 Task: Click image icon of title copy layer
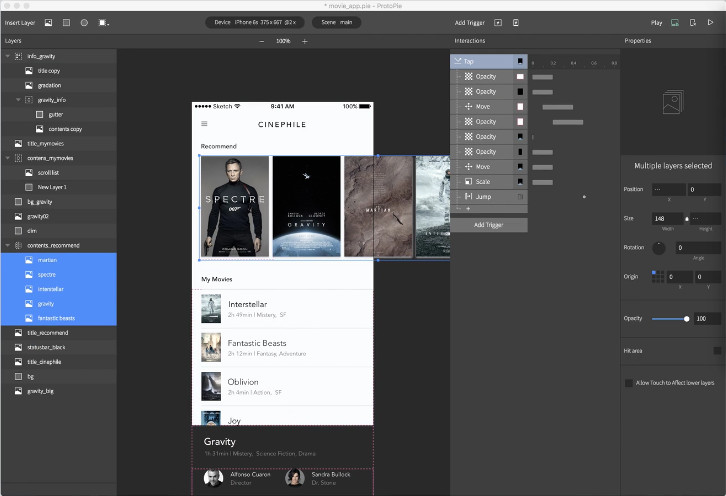[29, 70]
